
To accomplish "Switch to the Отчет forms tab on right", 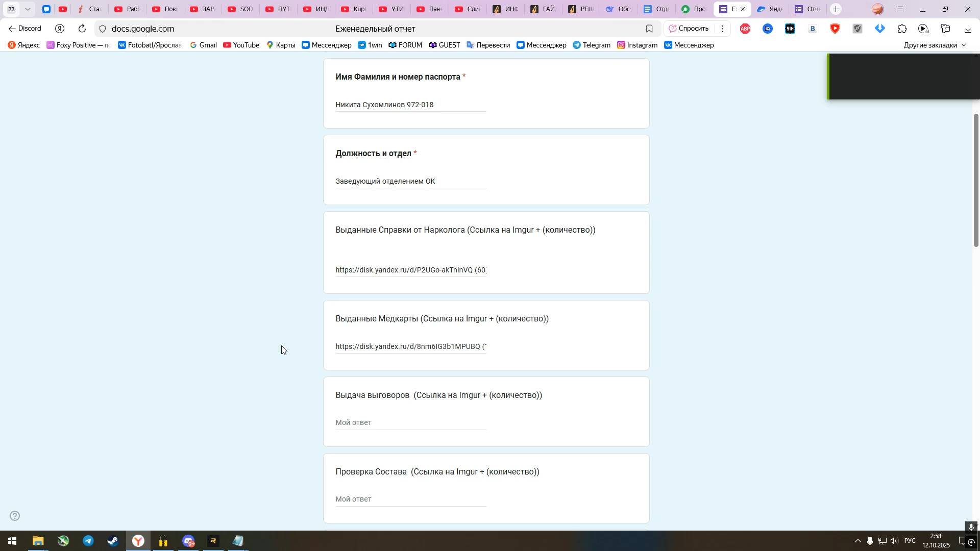I will tap(807, 9).
